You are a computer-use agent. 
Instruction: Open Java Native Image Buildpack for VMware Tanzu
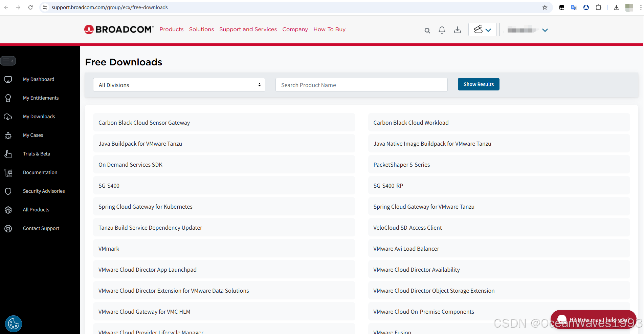499,144
